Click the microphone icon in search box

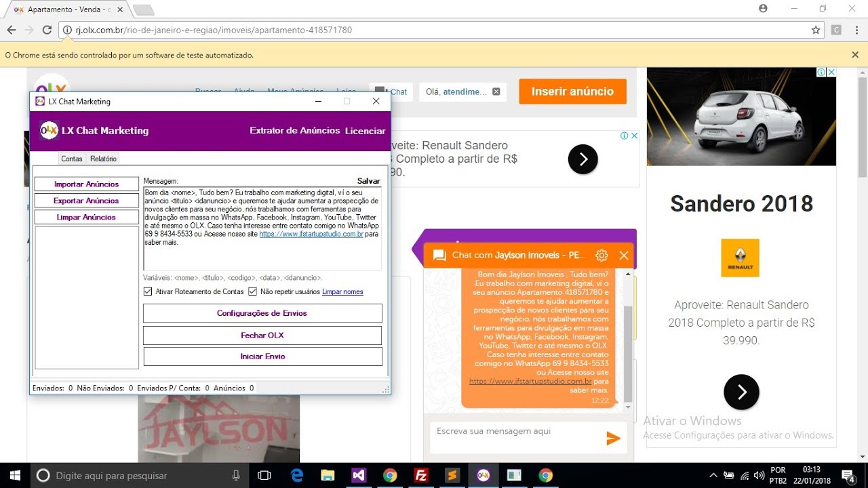click(236, 476)
